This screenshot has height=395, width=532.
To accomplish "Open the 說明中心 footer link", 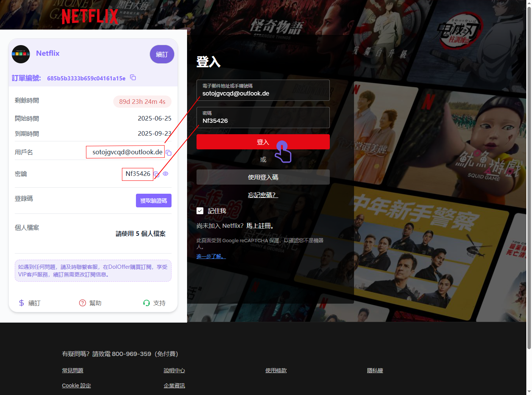I will pos(174,370).
